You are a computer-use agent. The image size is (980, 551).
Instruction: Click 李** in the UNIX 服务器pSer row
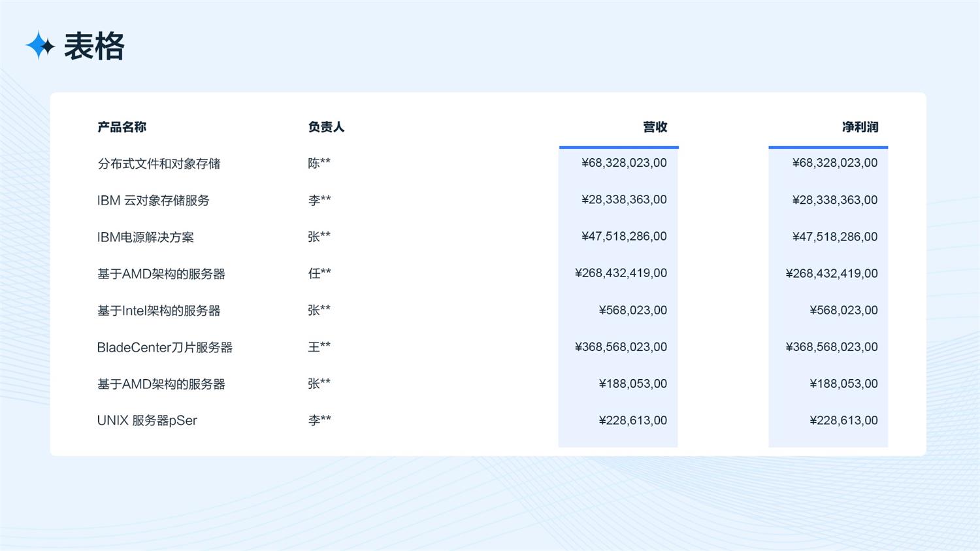tap(319, 420)
